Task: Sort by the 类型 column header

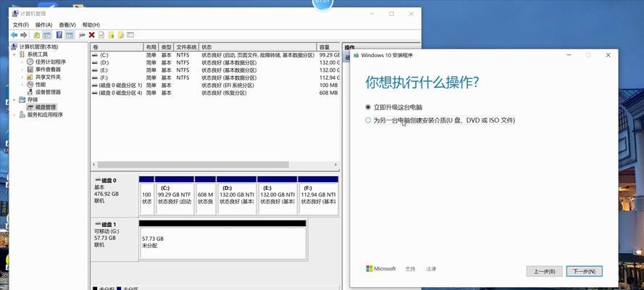Action: tap(166, 47)
